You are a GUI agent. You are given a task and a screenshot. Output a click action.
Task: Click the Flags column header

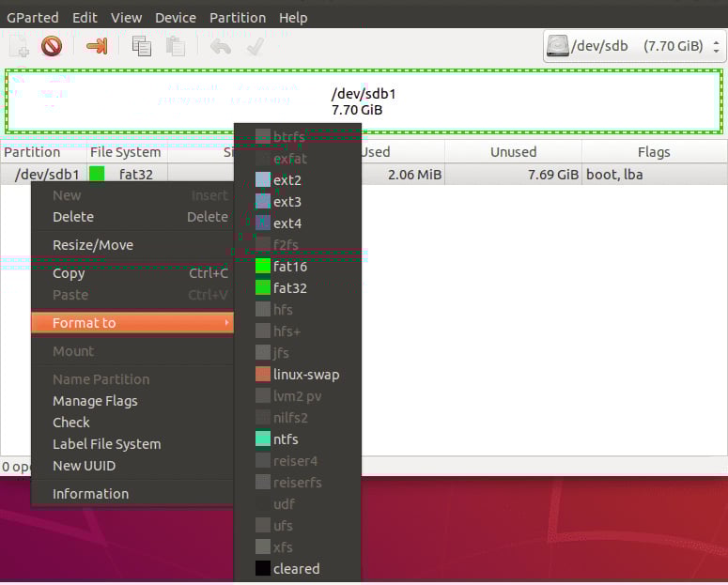[x=654, y=152]
